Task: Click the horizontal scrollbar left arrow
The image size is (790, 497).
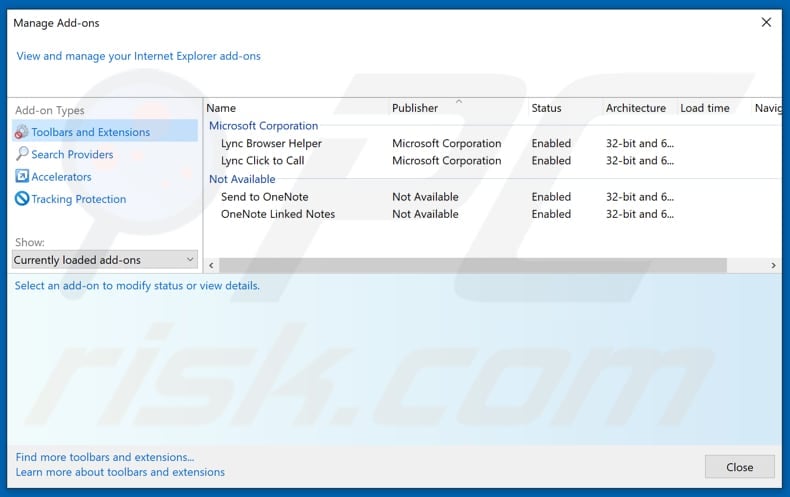Action: 212,265
